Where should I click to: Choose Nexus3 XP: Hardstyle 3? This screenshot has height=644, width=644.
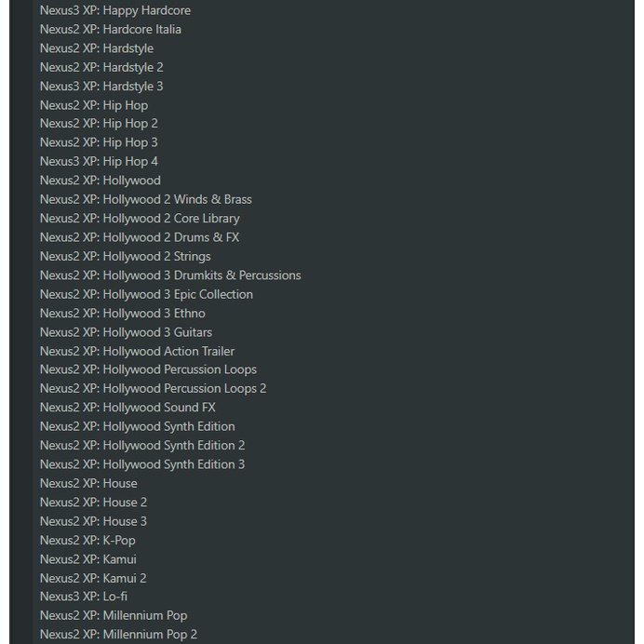(x=101, y=86)
